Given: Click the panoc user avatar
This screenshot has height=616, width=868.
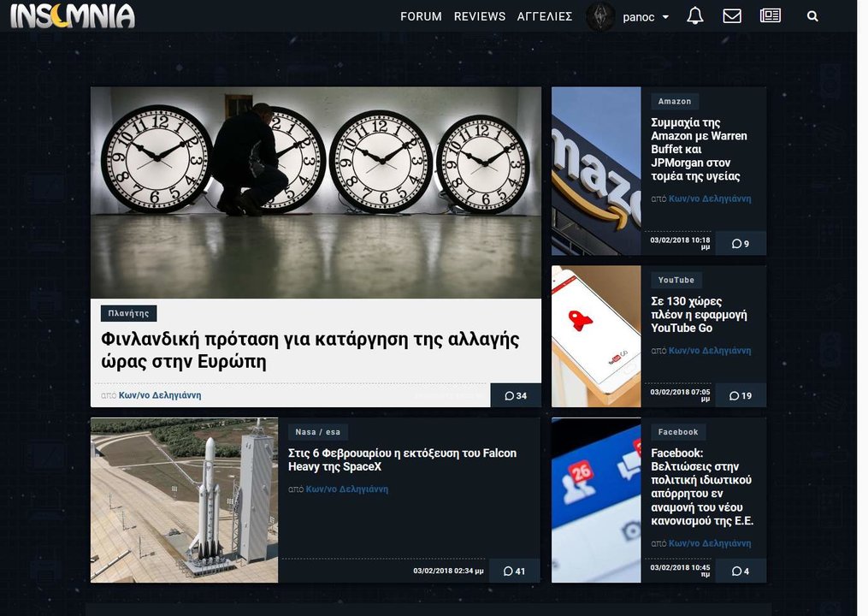Looking at the screenshot, I should point(600,16).
